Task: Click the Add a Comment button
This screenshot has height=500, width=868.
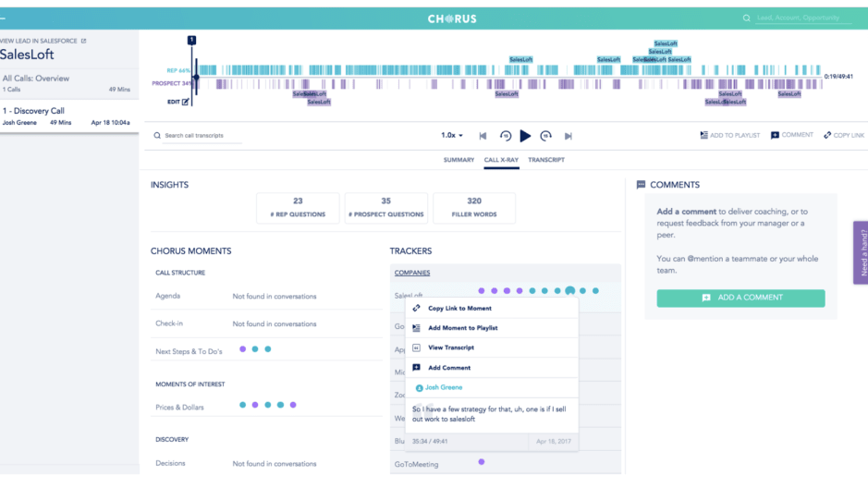Action: coord(740,298)
